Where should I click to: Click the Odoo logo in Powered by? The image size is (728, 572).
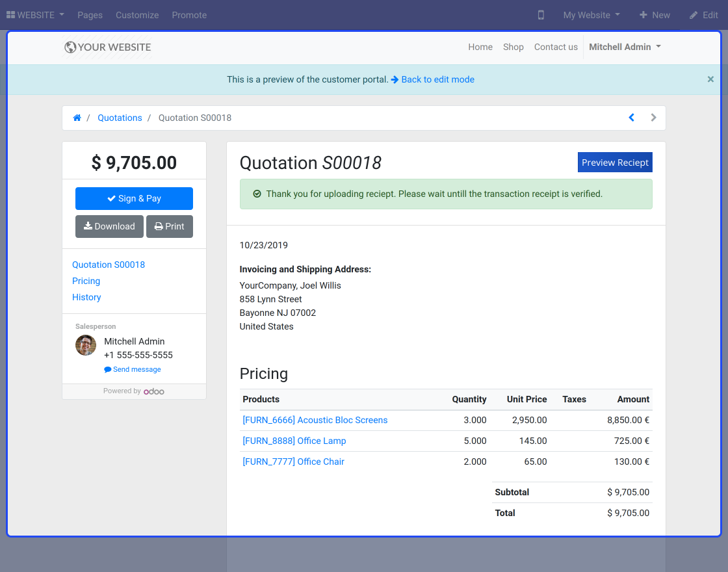pos(153,391)
